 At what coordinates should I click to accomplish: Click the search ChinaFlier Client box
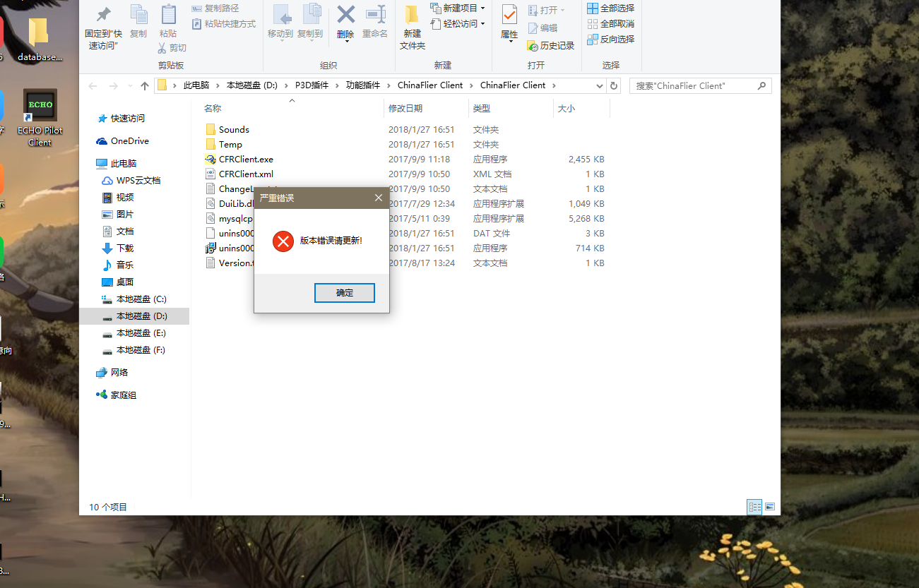click(x=700, y=85)
